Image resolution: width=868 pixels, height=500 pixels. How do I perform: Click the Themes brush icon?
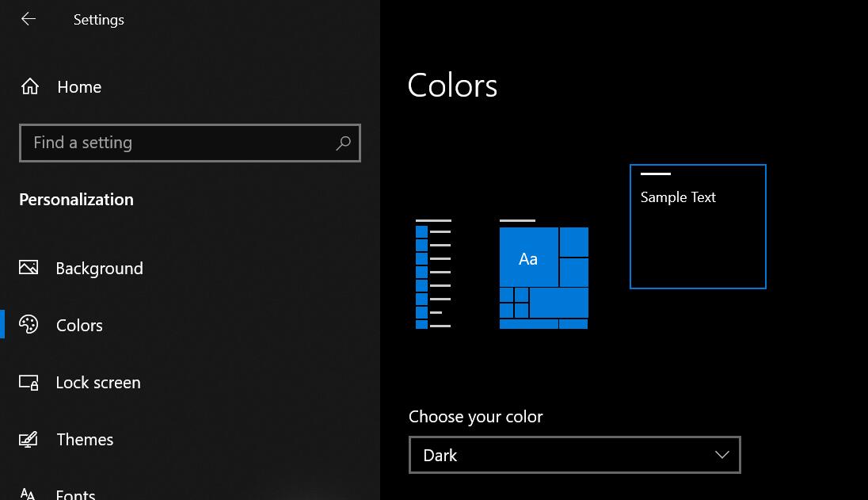pos(29,439)
